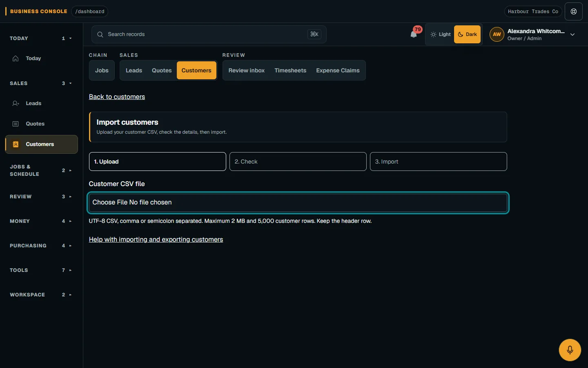Expand the REVIEW sidebar section
This screenshot has height=368, width=588.
[x=41, y=197]
